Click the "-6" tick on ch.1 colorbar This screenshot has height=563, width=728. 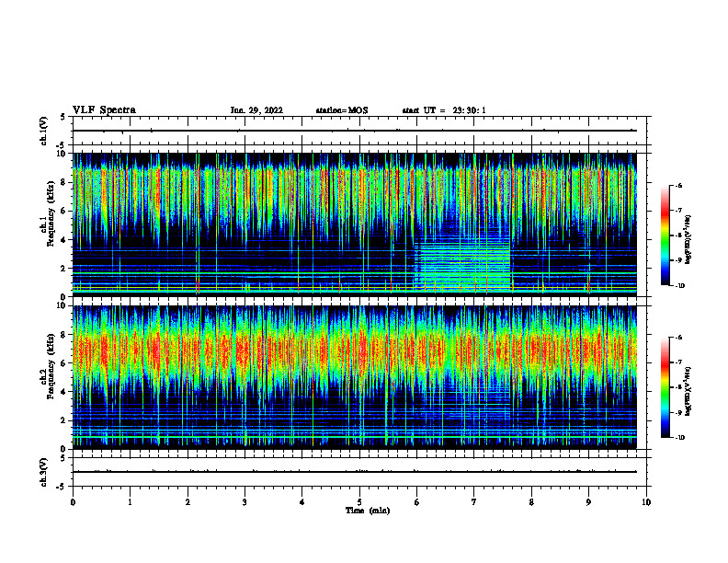click(x=678, y=186)
